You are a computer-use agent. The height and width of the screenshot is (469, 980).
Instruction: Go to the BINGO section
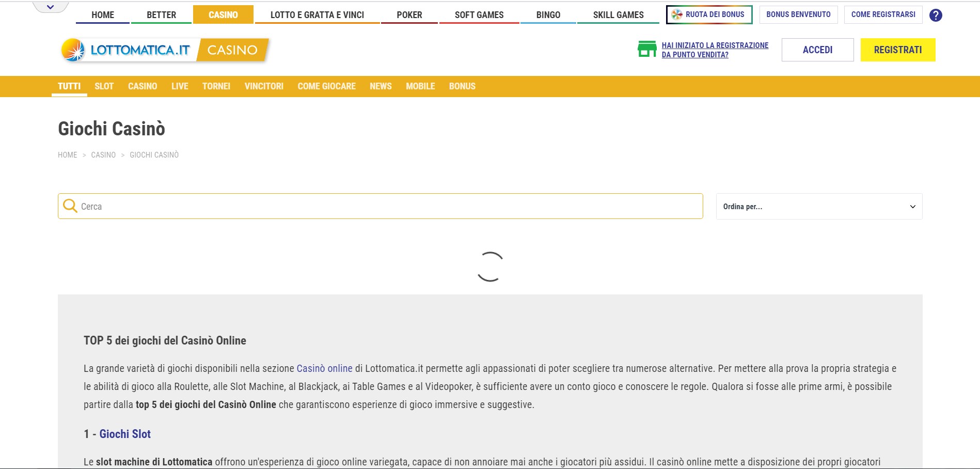point(548,15)
